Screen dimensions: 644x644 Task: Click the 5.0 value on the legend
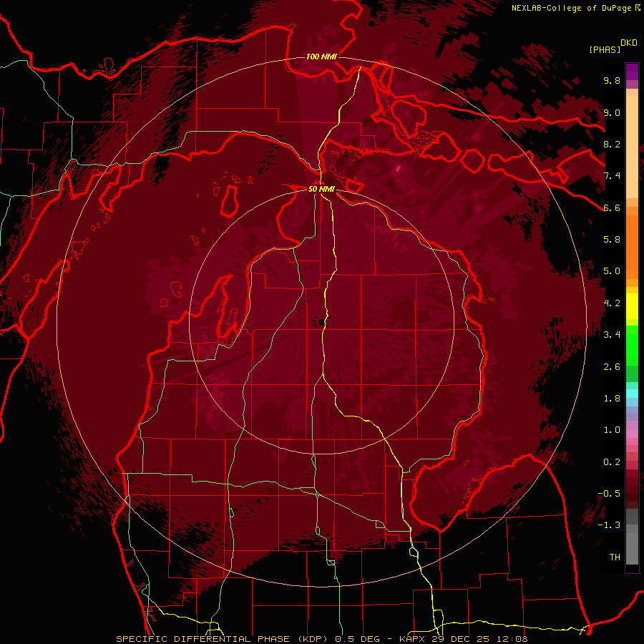click(612, 271)
